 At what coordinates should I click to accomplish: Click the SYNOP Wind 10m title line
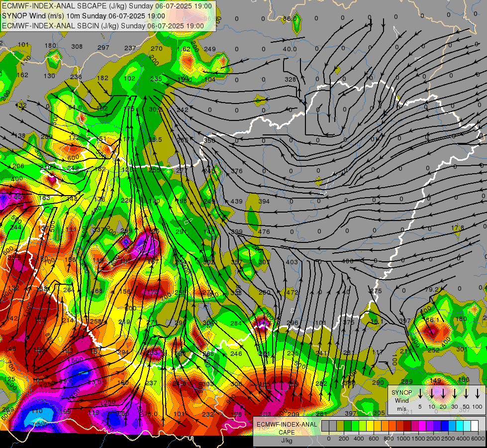coord(84,16)
